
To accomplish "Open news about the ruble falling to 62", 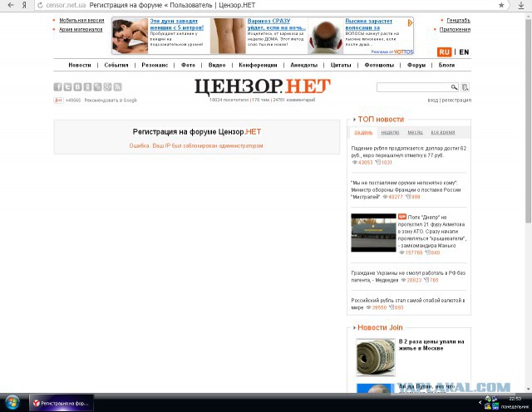I will [408, 152].
